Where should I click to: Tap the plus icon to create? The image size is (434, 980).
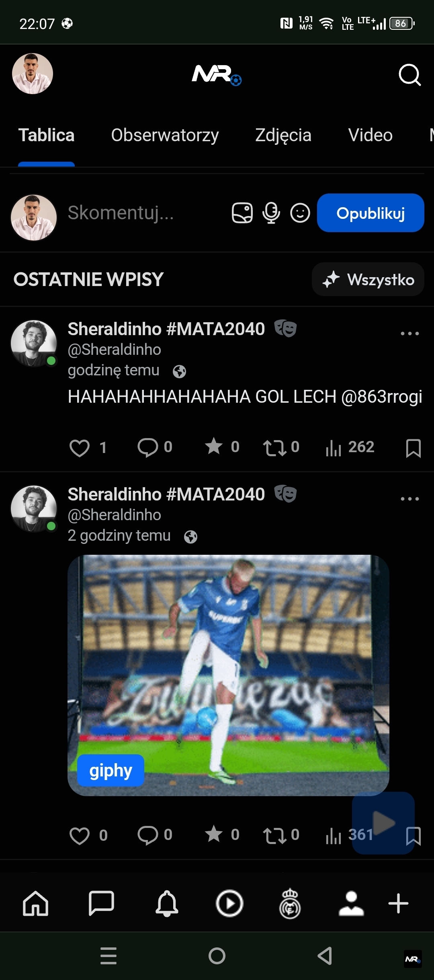click(398, 904)
